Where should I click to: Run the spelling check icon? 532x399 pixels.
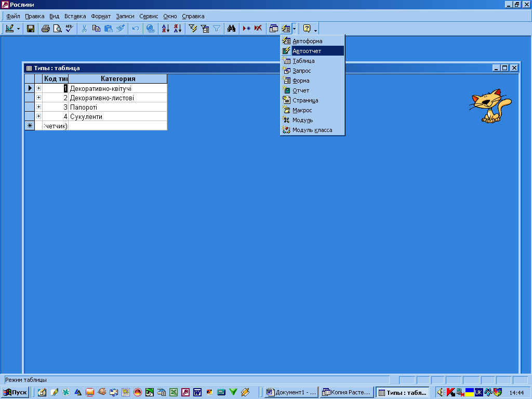[x=70, y=29]
